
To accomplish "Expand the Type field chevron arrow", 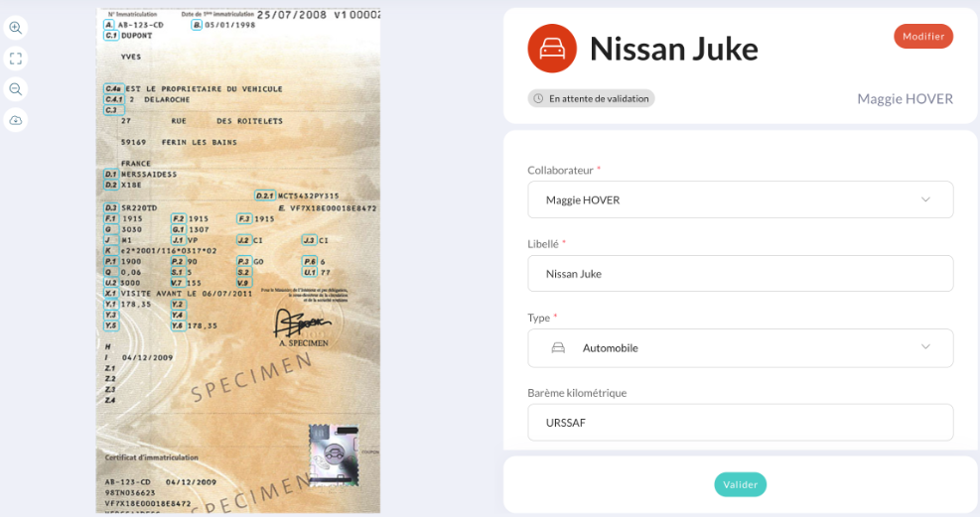I will (x=925, y=346).
